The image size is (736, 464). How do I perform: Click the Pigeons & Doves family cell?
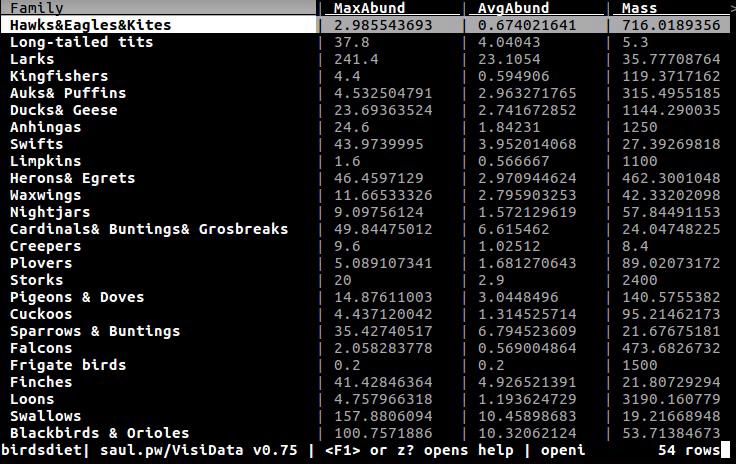[x=77, y=297]
